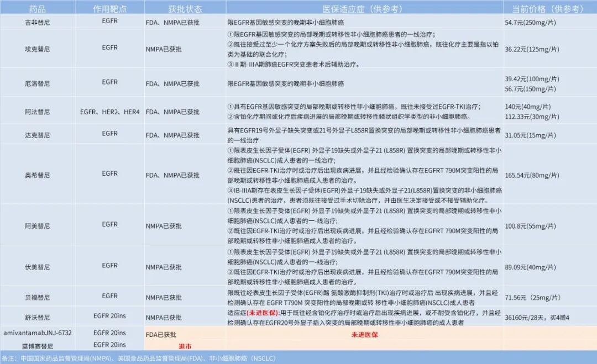
Task: Click 厄洛替尼 indication text
Action: point(286,83)
